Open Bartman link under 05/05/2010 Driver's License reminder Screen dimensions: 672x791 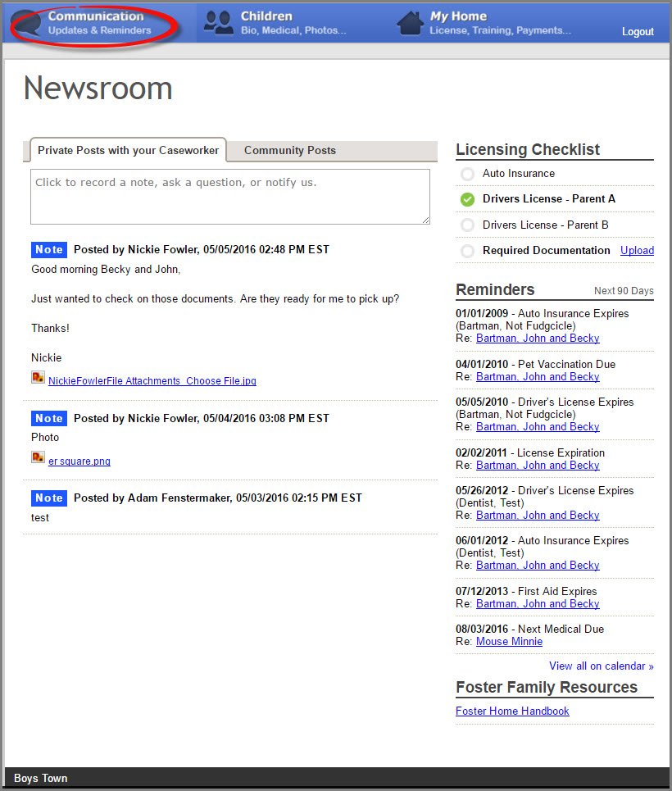coord(538,426)
